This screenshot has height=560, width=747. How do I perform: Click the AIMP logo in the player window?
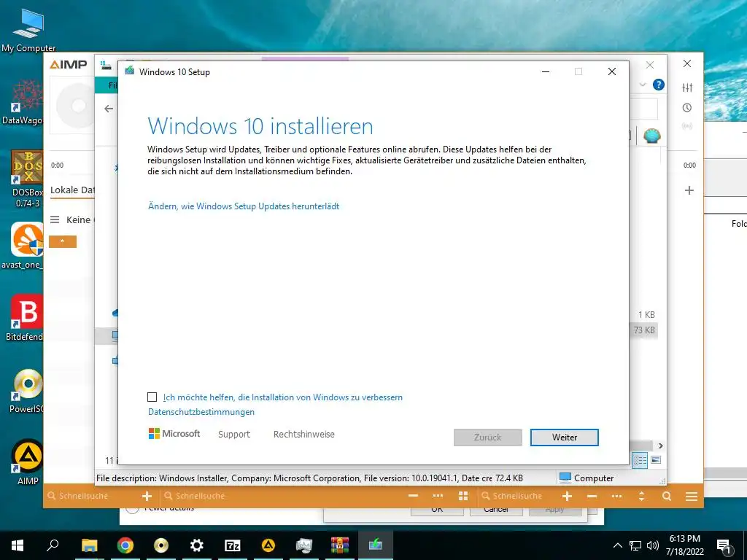point(68,64)
